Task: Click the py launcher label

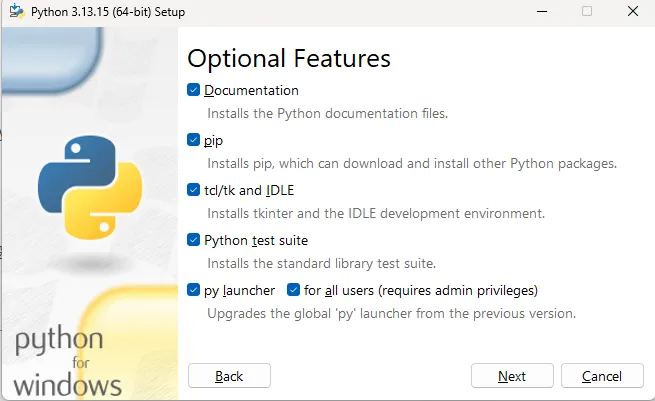Action: pyautogui.click(x=239, y=291)
